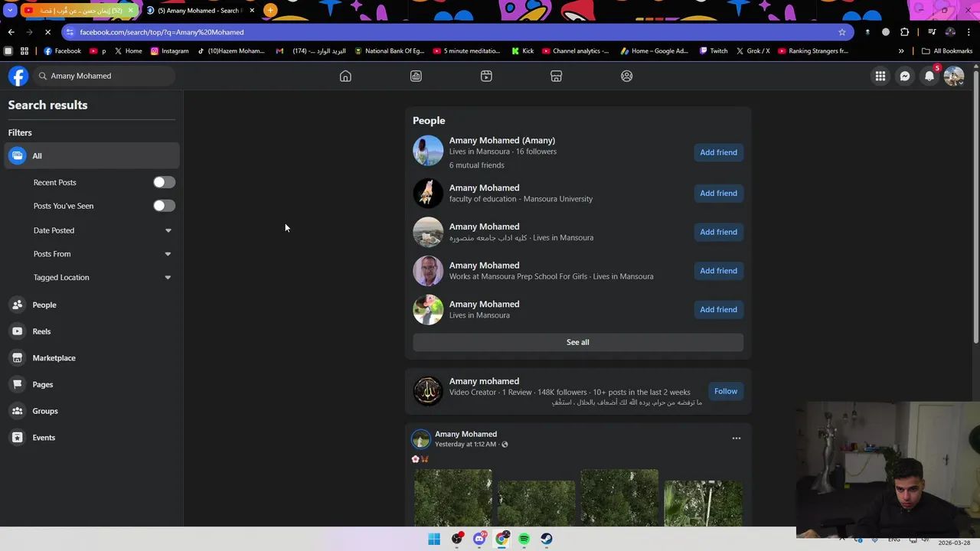
Task: Select the All filter
Action: click(92, 156)
